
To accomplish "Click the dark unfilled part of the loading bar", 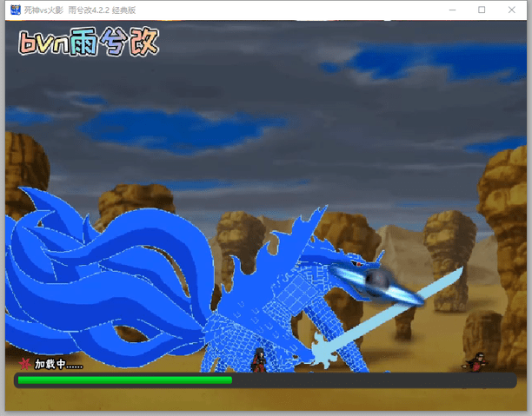I will (374, 380).
